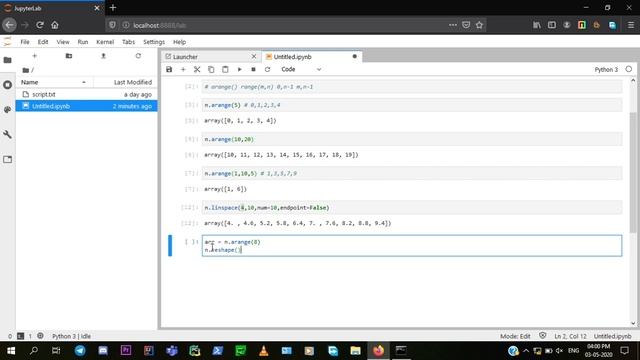Open the View menu
Viewport: 640px width, 360px height.
[x=63, y=42]
